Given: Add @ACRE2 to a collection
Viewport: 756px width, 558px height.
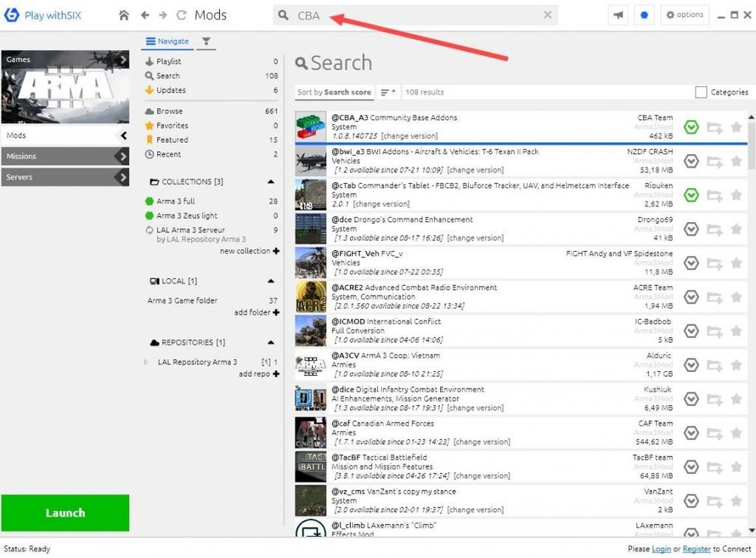Looking at the screenshot, I should pos(714,298).
